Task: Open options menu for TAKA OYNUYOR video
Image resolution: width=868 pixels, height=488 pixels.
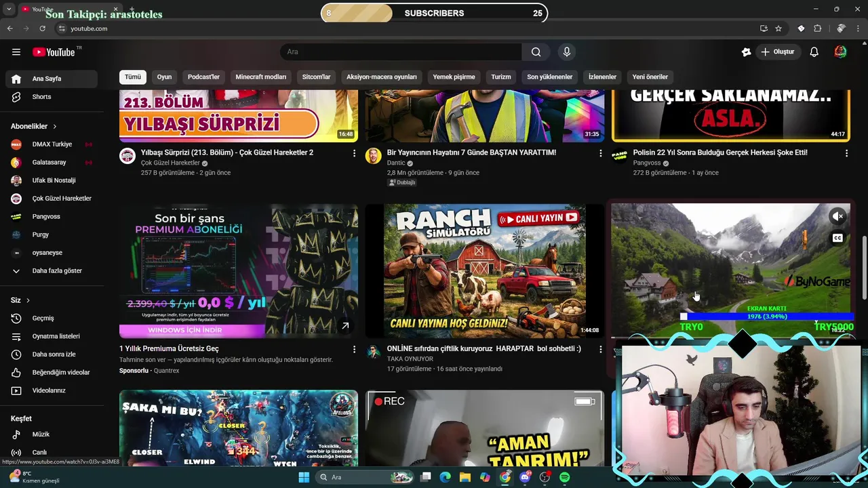Action: (x=600, y=349)
